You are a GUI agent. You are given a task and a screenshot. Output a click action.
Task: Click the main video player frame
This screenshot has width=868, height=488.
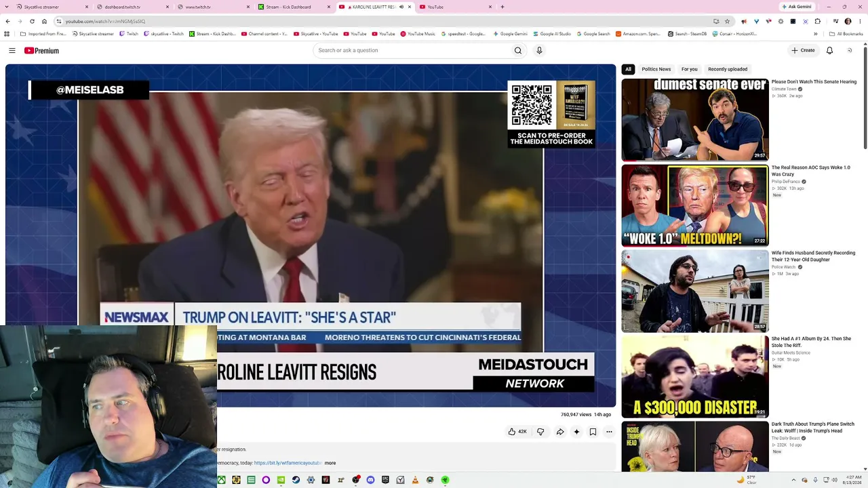pos(311,236)
